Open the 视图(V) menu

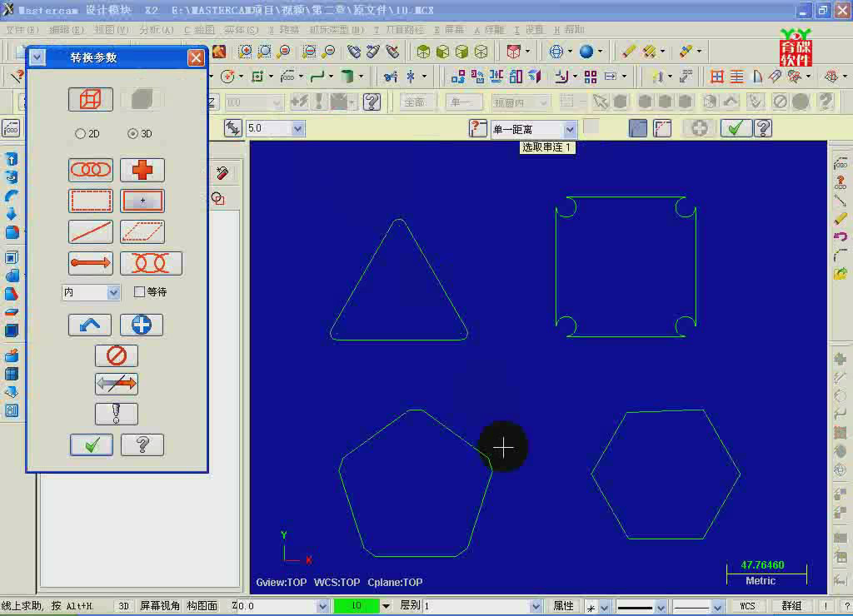click(112, 30)
